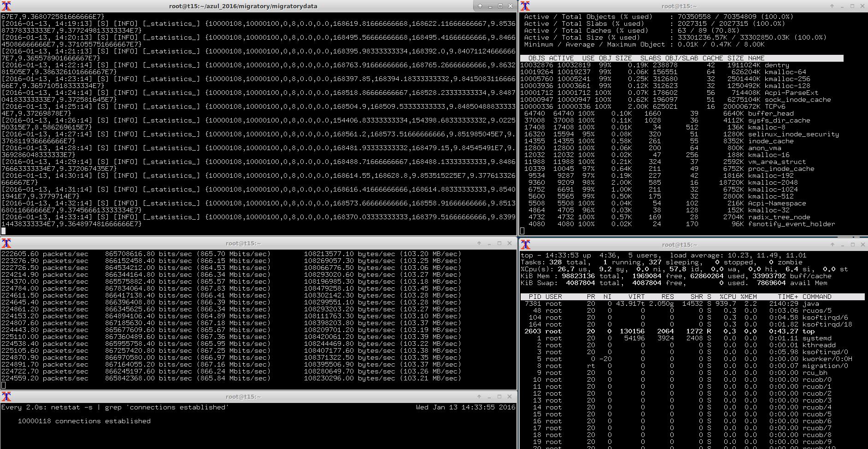Maximize the netstat connections window

tap(499, 397)
